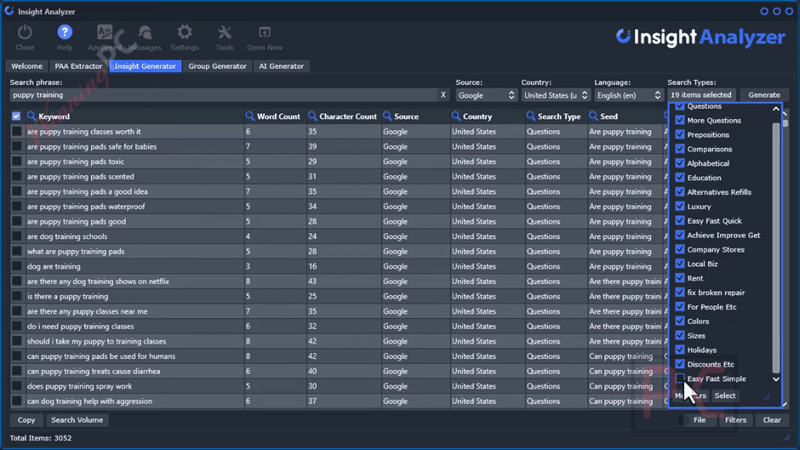Viewport: 800px width, 450px height.
Task: Click the search types list scroll-up arrow
Action: 776,109
